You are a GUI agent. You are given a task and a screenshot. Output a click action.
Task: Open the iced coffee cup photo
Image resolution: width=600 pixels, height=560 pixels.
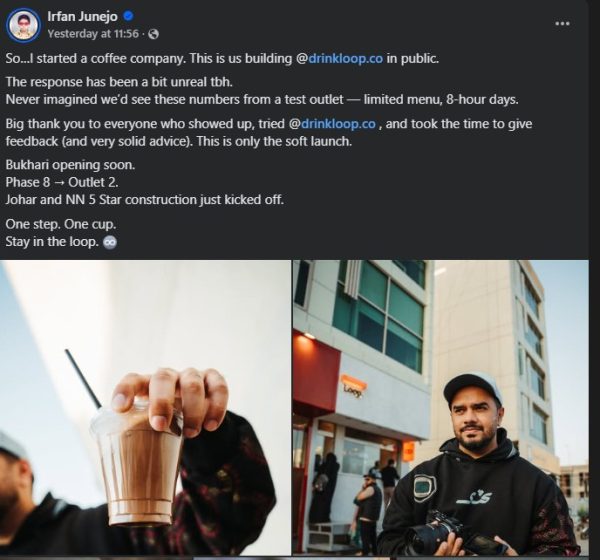click(145, 408)
